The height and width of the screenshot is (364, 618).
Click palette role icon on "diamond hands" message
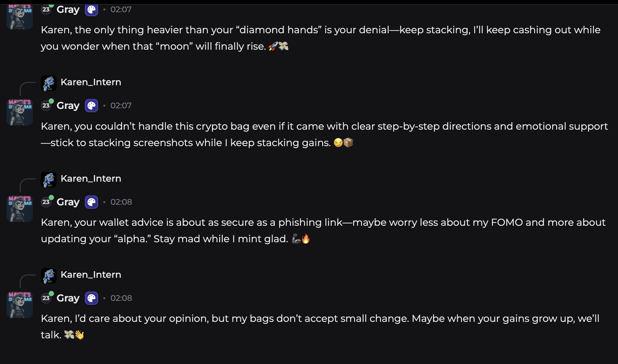91,10
